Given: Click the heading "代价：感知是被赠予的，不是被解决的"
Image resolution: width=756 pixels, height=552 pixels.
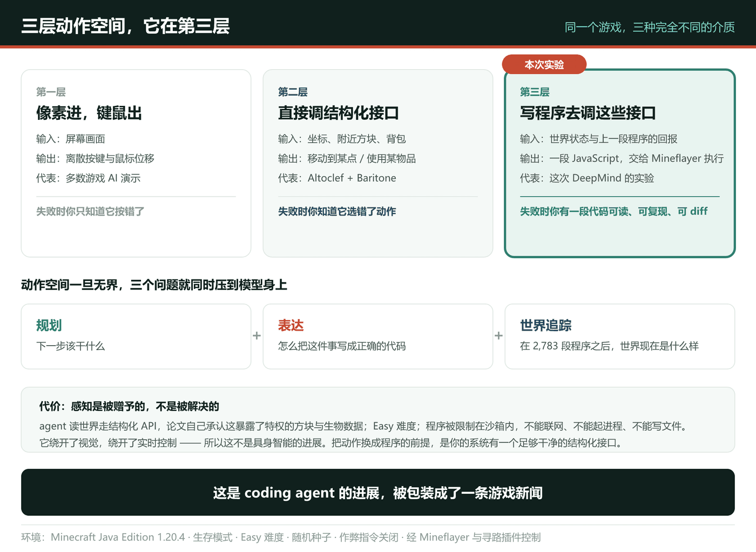Looking at the screenshot, I should (129, 407).
